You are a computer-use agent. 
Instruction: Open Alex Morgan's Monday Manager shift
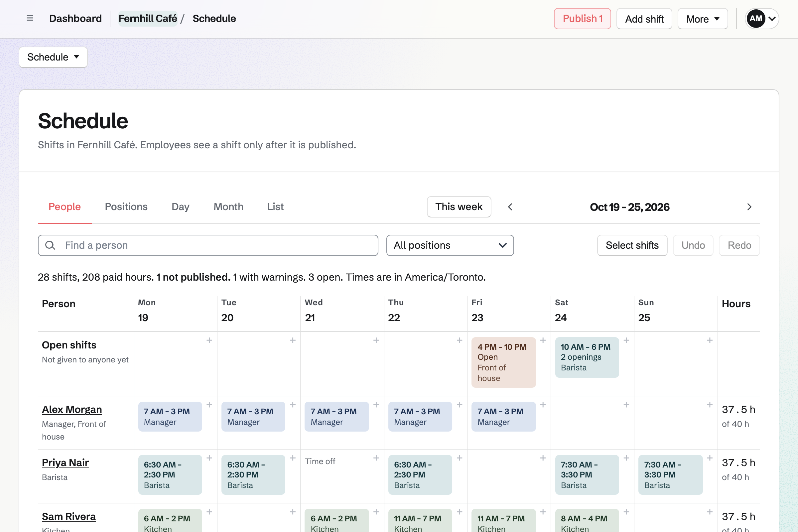point(170,417)
